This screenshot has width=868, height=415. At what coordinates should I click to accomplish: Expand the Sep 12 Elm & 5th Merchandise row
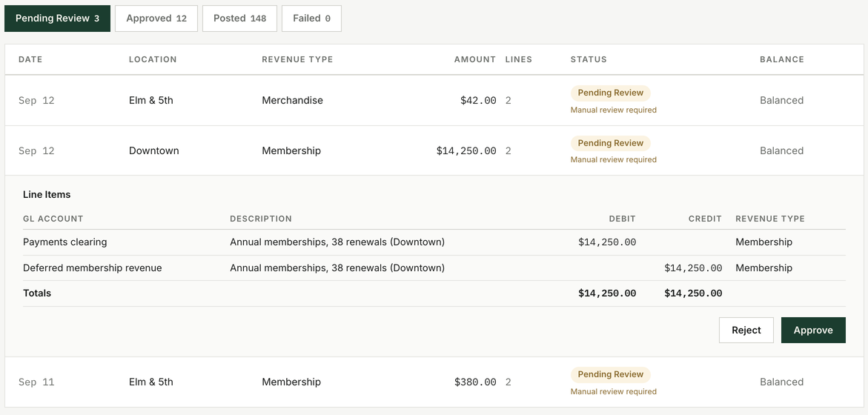(434, 100)
